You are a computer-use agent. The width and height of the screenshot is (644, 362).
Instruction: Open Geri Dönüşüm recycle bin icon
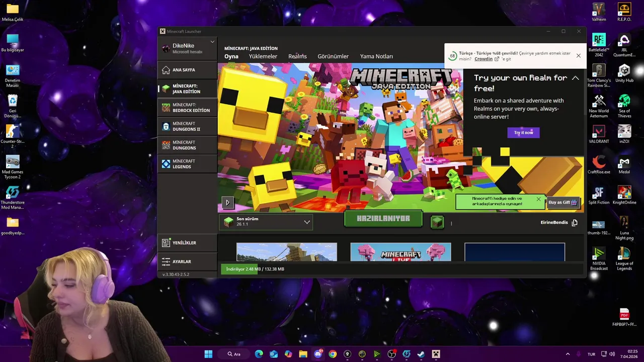tap(13, 106)
